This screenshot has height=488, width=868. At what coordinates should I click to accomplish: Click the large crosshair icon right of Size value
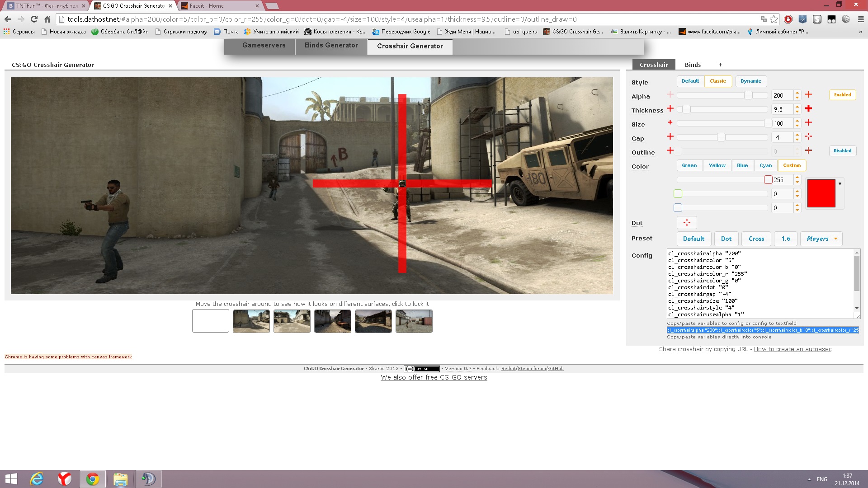(x=808, y=122)
